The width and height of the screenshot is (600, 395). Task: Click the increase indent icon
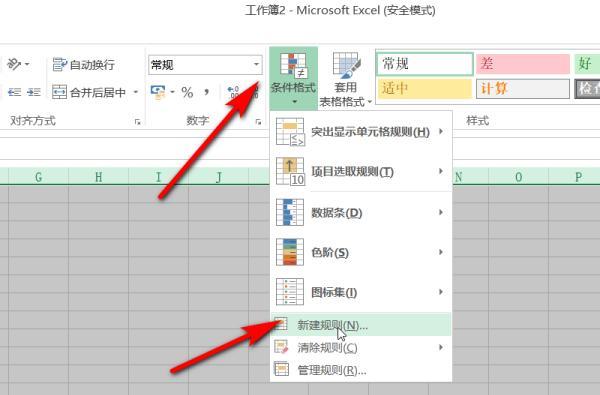pyautogui.click(x=34, y=92)
